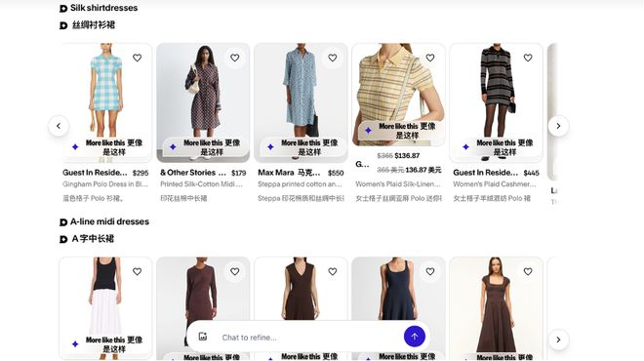Open Guest In Residence $445 product title

click(486, 173)
